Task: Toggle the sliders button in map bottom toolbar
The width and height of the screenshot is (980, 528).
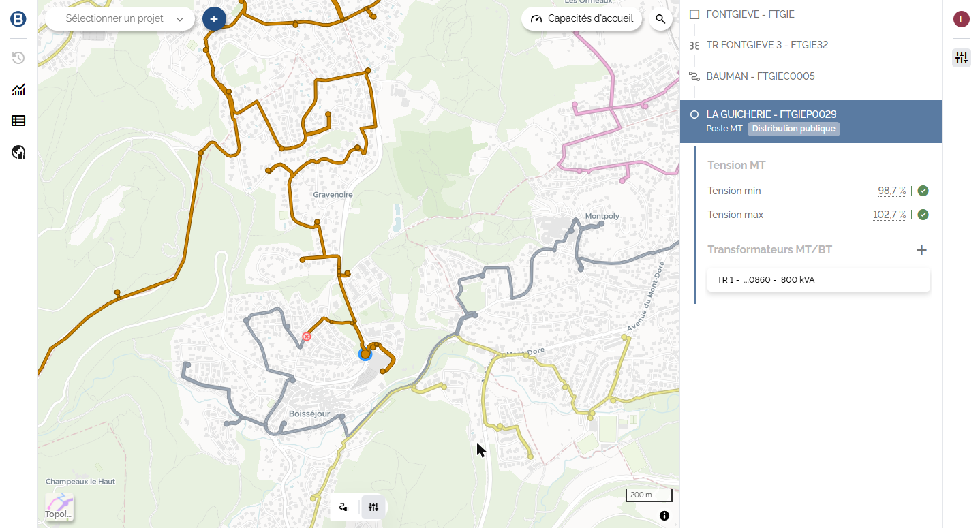Action: (373, 507)
